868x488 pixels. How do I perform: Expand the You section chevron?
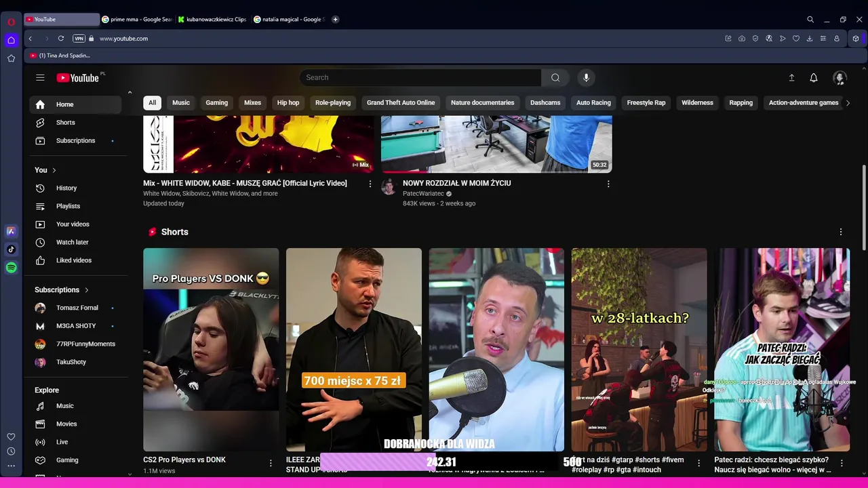point(54,170)
